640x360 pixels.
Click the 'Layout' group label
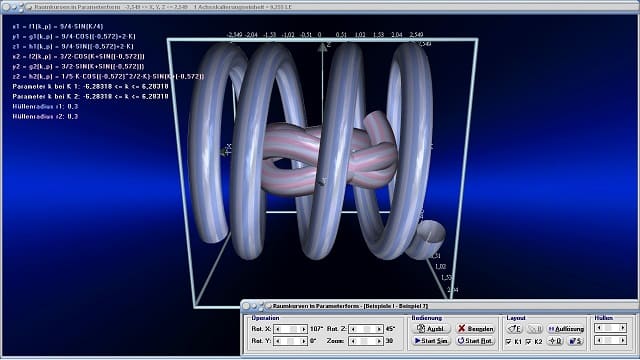516,318
